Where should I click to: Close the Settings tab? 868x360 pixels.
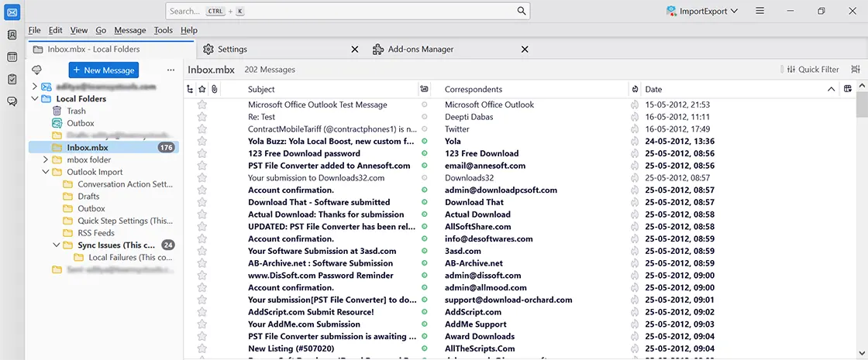click(355, 50)
